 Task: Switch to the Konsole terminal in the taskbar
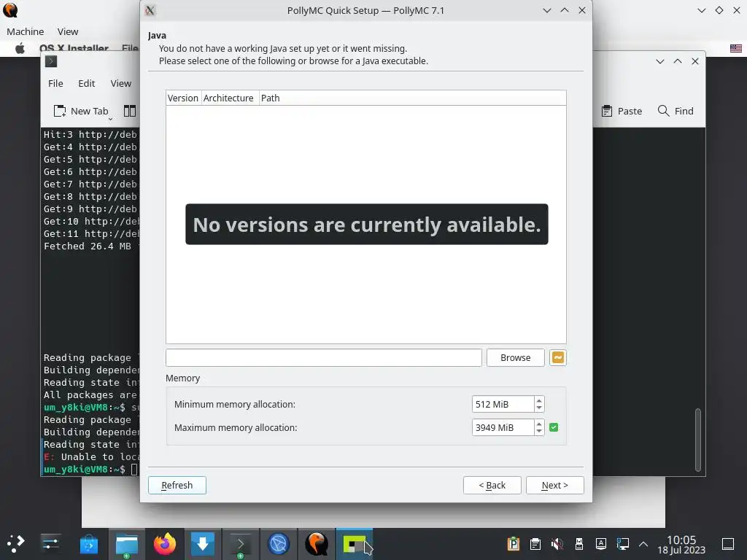tap(241, 544)
